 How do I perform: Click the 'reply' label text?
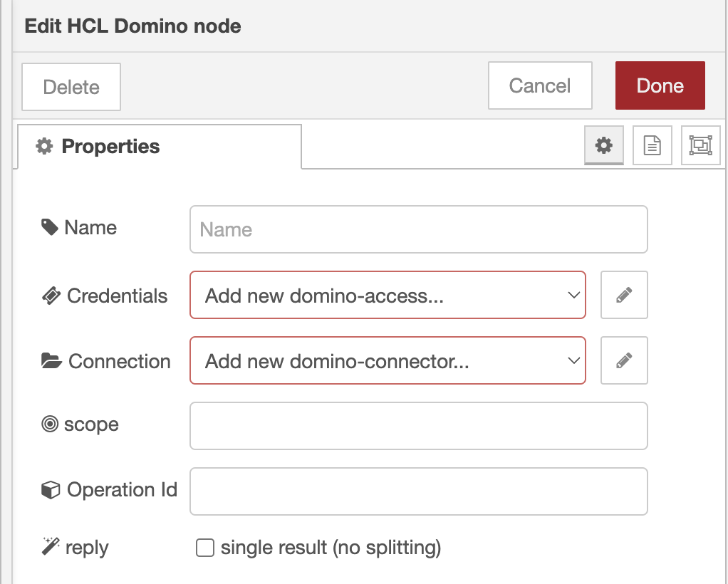[87, 548]
